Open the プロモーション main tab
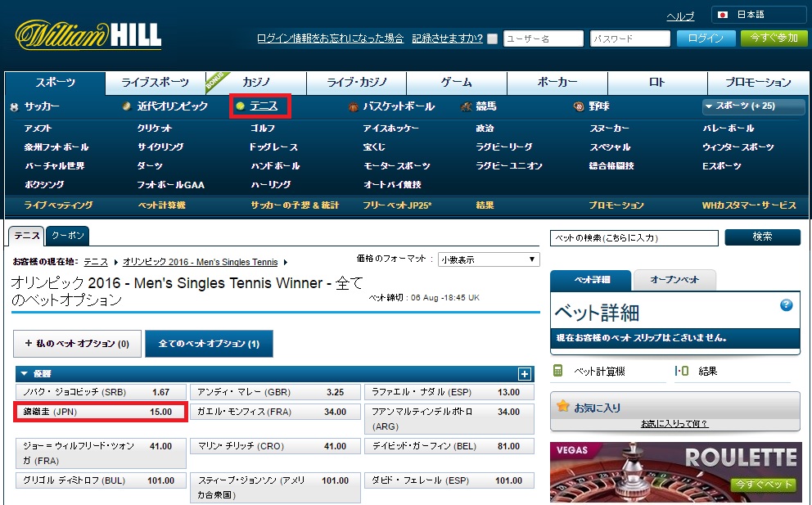 point(758,83)
